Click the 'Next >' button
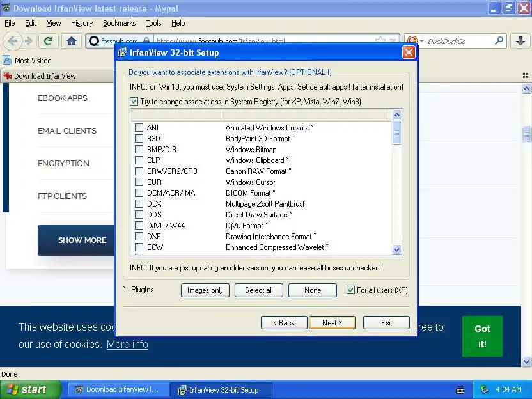 332,323
